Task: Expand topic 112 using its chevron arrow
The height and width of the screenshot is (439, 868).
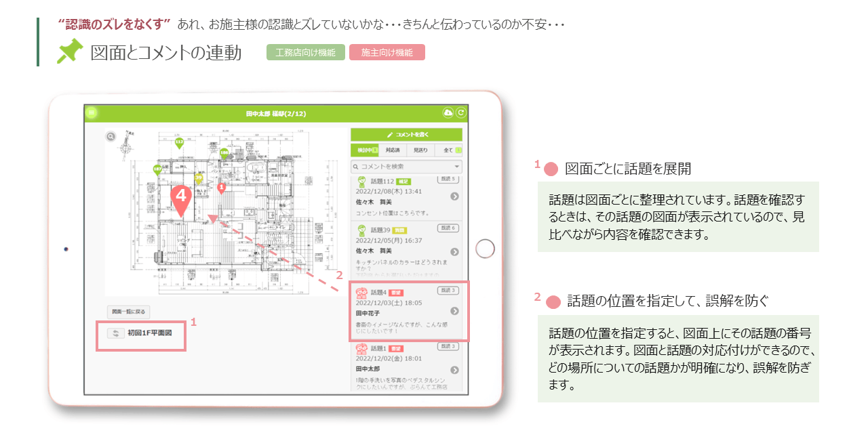Action: pyautogui.click(x=454, y=196)
